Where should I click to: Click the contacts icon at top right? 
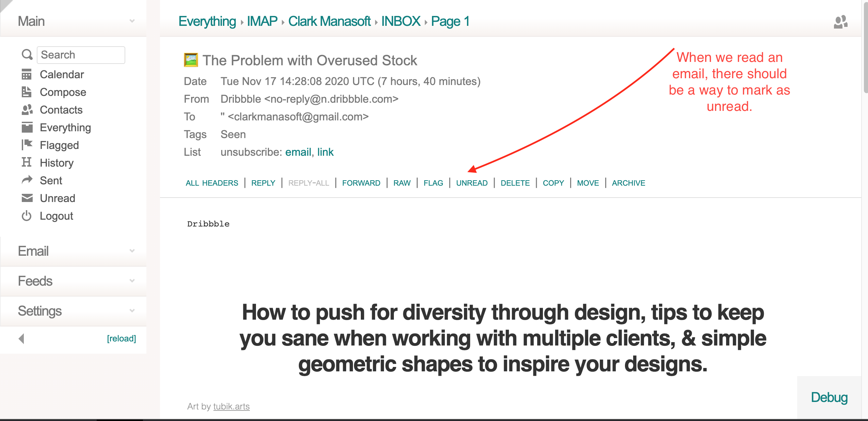point(840,22)
